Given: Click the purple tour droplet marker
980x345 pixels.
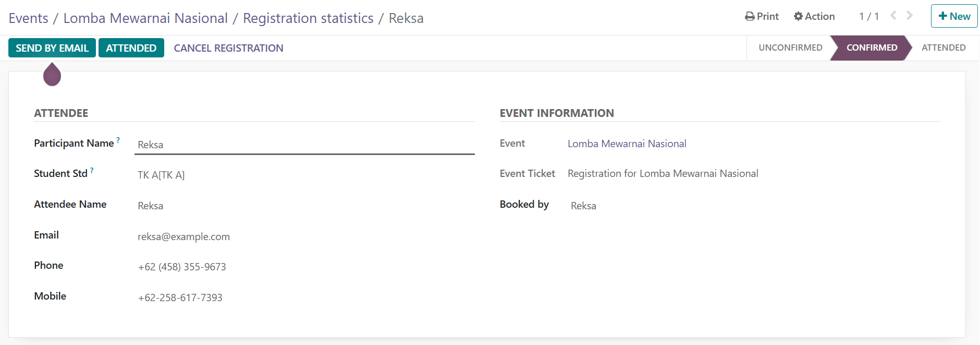Looking at the screenshot, I should point(52,75).
